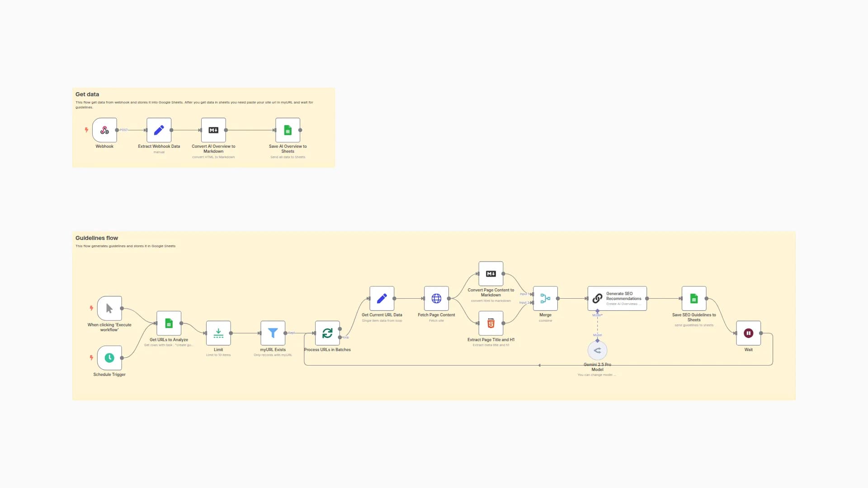Select the Webhook trigger node

[104, 130]
